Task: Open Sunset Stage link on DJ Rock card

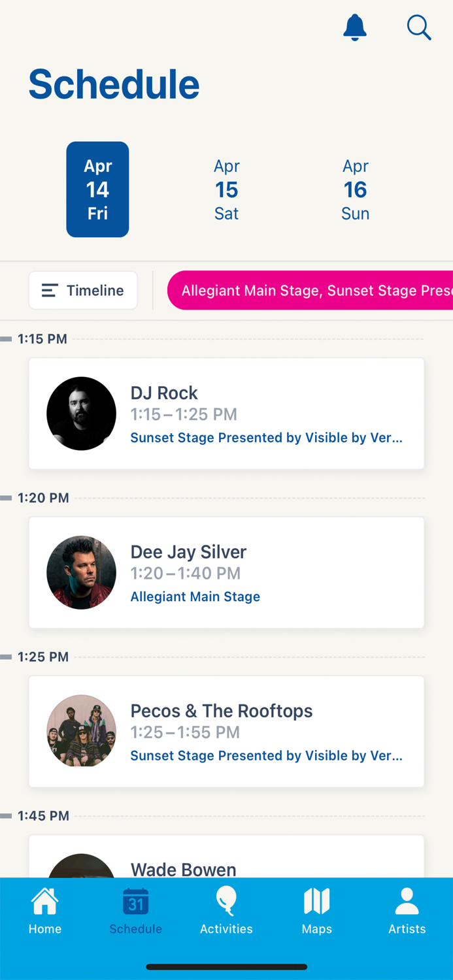Action: click(x=266, y=438)
